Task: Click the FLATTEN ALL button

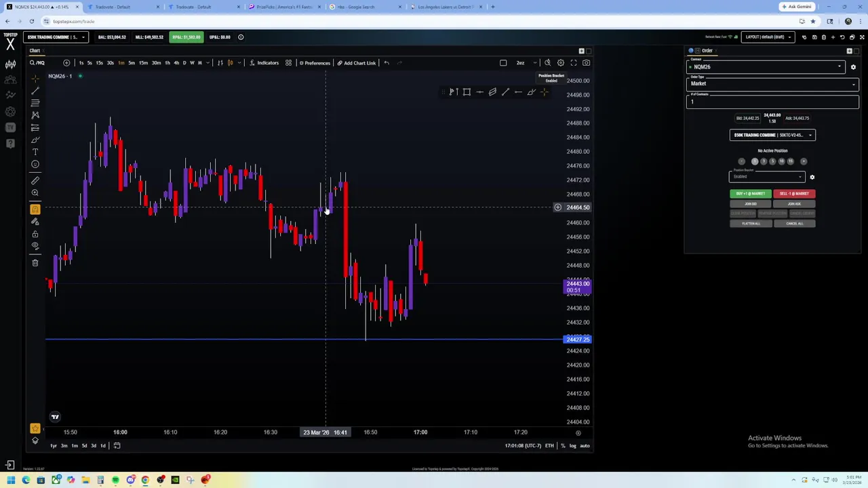Action: coord(751,224)
